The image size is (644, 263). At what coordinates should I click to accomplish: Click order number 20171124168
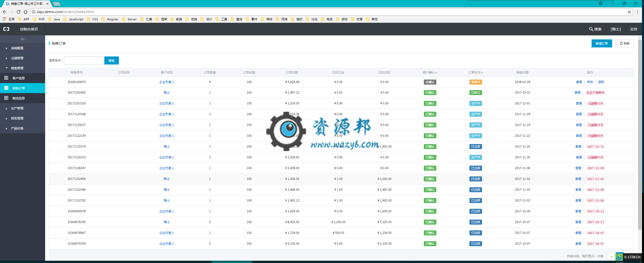[x=76, y=114]
